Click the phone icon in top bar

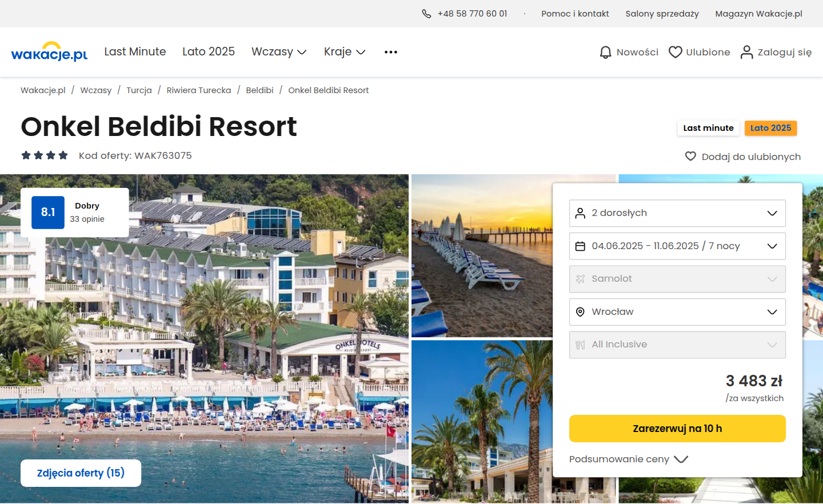point(426,14)
